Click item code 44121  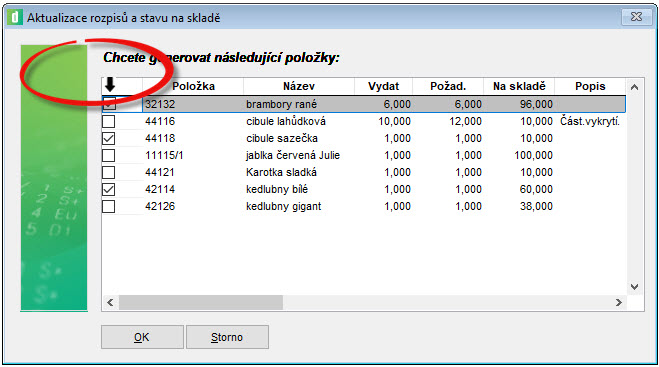coord(160,172)
